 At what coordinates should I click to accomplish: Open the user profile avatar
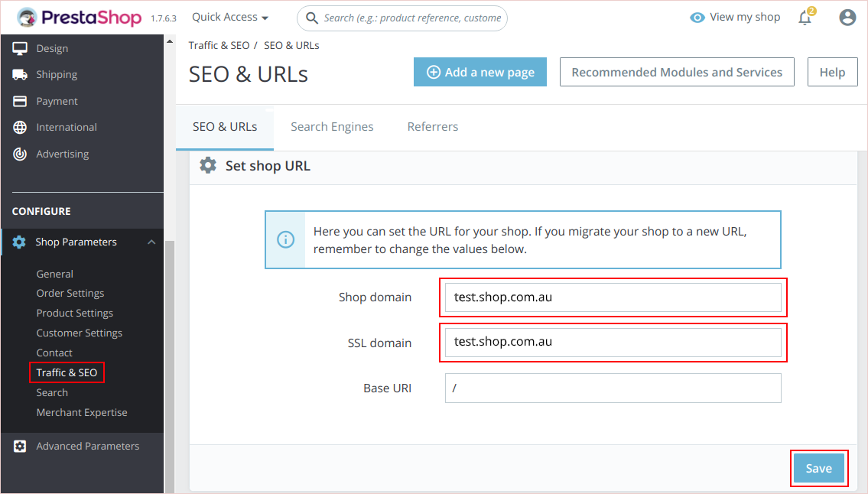point(847,18)
